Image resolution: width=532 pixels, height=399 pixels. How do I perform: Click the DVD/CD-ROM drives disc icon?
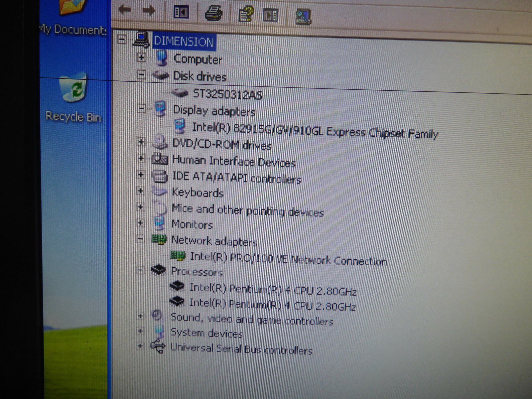(160, 142)
